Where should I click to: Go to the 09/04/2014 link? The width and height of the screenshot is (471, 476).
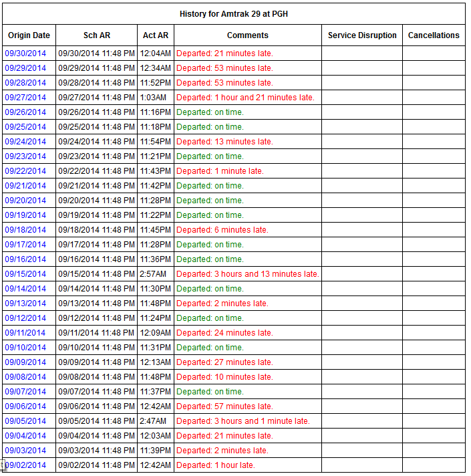tap(25, 436)
